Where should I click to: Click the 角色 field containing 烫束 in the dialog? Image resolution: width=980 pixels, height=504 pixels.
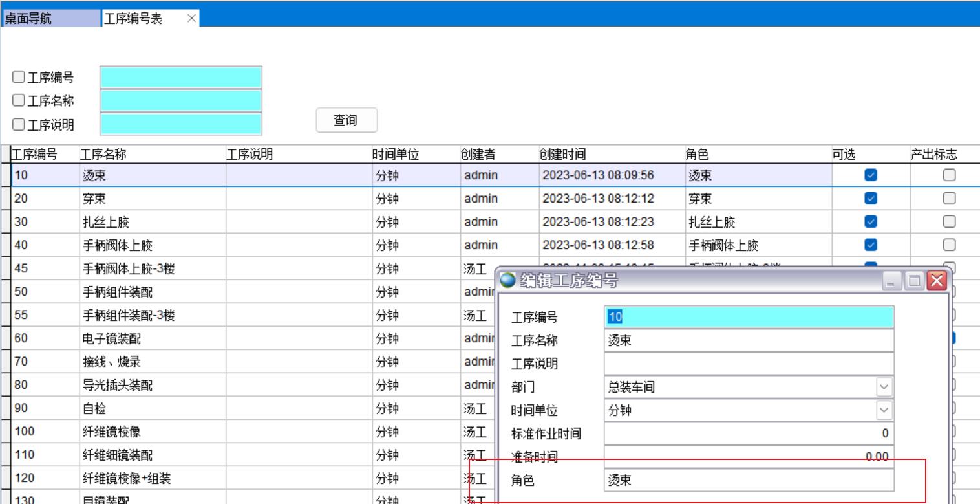point(749,481)
